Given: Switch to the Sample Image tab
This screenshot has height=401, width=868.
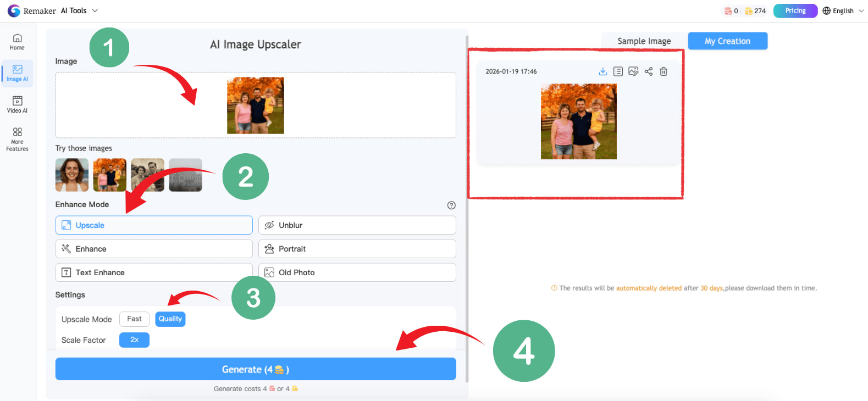Looking at the screenshot, I should pyautogui.click(x=644, y=41).
